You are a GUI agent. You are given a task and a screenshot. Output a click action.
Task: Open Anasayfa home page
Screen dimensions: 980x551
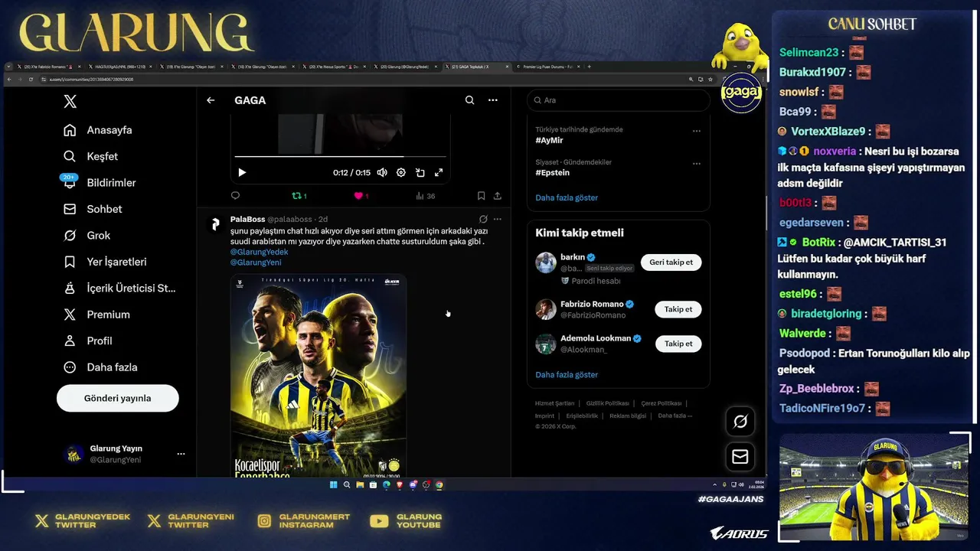coord(98,130)
